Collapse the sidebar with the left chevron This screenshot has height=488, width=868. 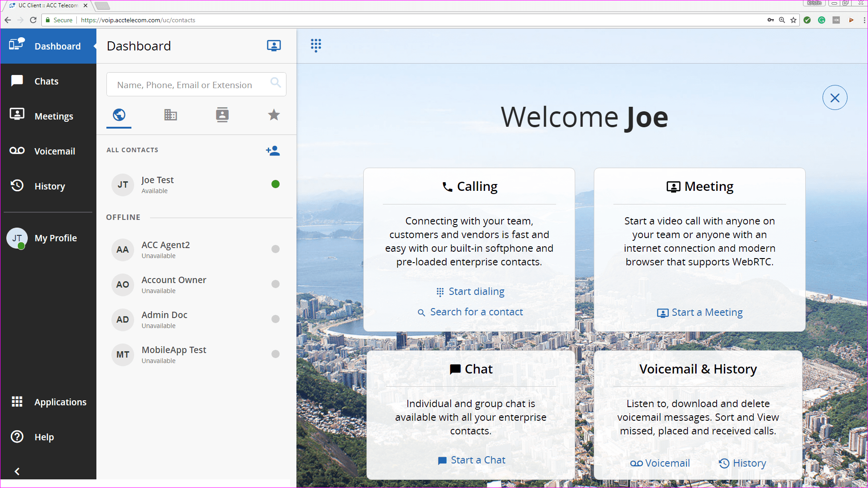17,471
